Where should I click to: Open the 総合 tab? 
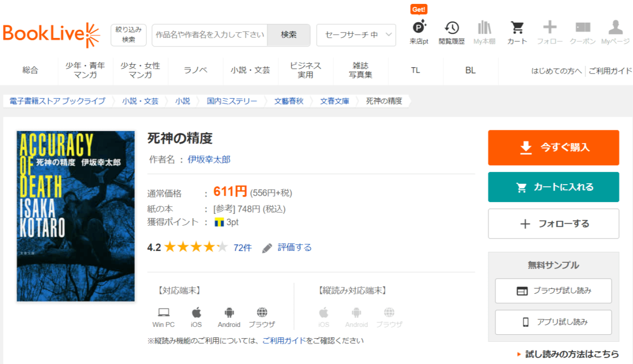tap(30, 70)
